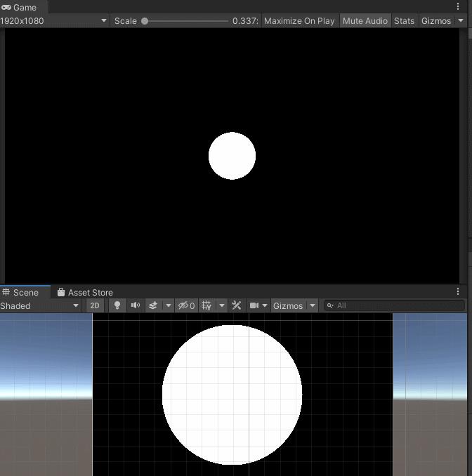Image resolution: width=472 pixels, height=476 pixels.
Task: Switch to the Scene tab
Action: coord(25,292)
